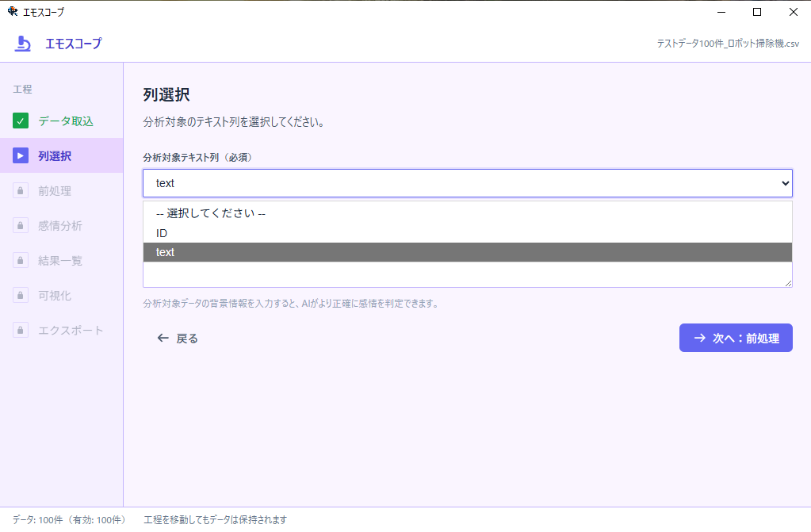Open the データ取込 step in sidebar

(62, 121)
